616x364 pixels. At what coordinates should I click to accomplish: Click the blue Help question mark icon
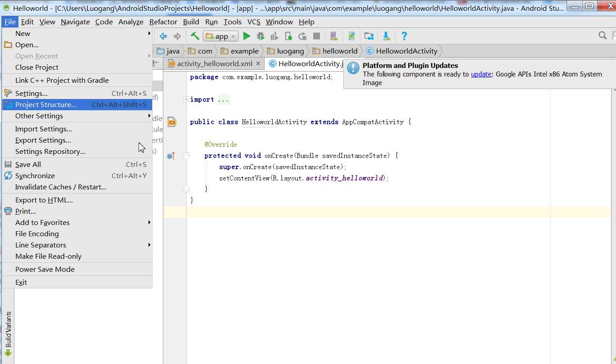(x=404, y=36)
